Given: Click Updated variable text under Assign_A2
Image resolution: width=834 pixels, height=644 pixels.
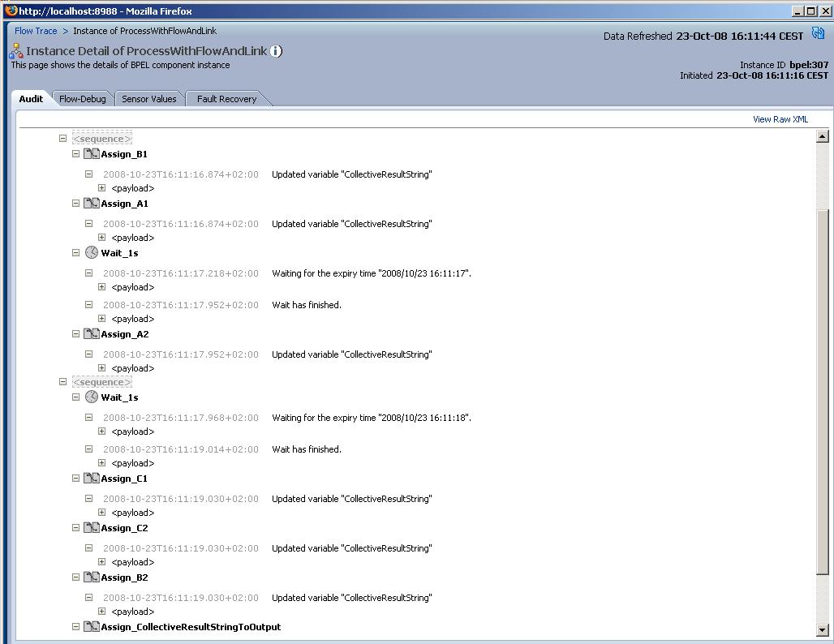Looking at the screenshot, I should 351,354.
